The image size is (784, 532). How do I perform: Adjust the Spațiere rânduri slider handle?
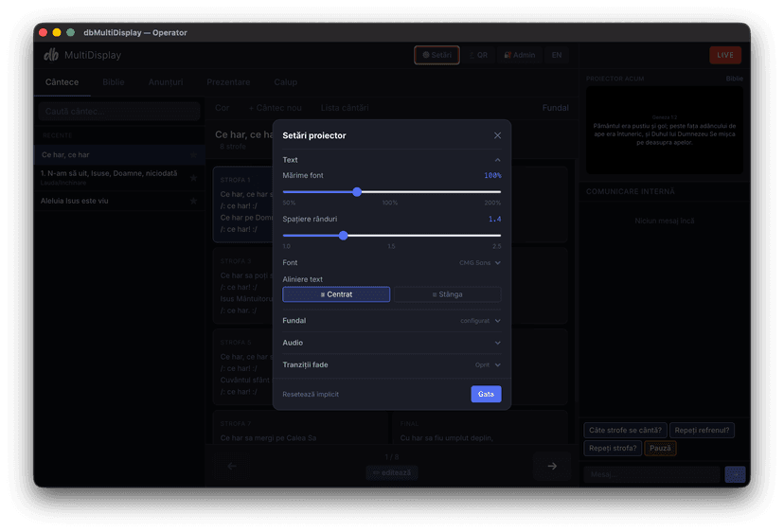click(343, 235)
